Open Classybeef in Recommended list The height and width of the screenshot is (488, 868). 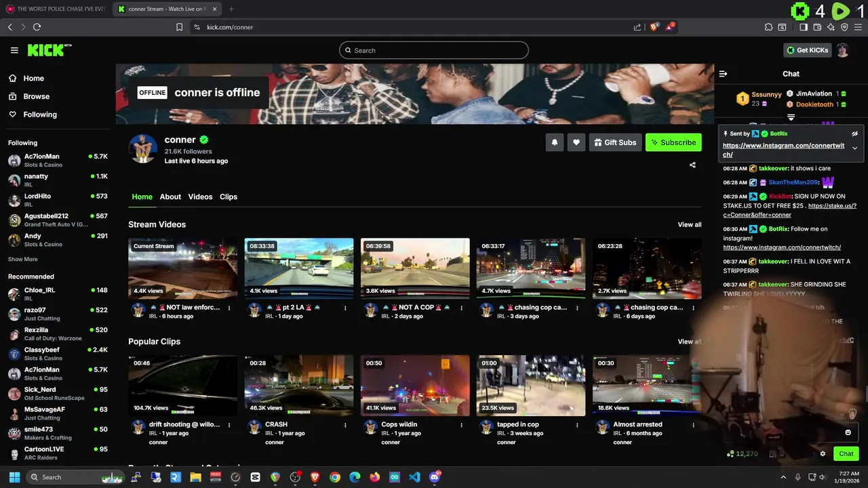(x=58, y=353)
